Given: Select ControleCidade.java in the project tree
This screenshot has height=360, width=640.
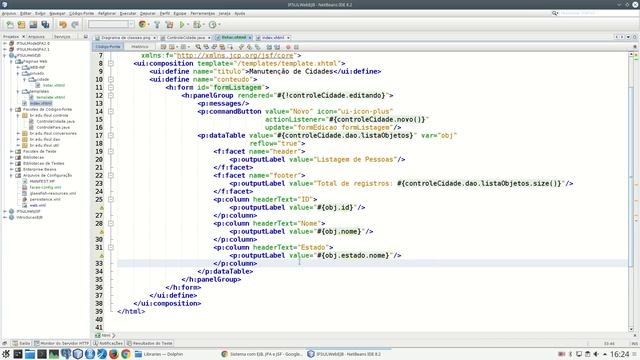Looking at the screenshot, I should (56, 121).
